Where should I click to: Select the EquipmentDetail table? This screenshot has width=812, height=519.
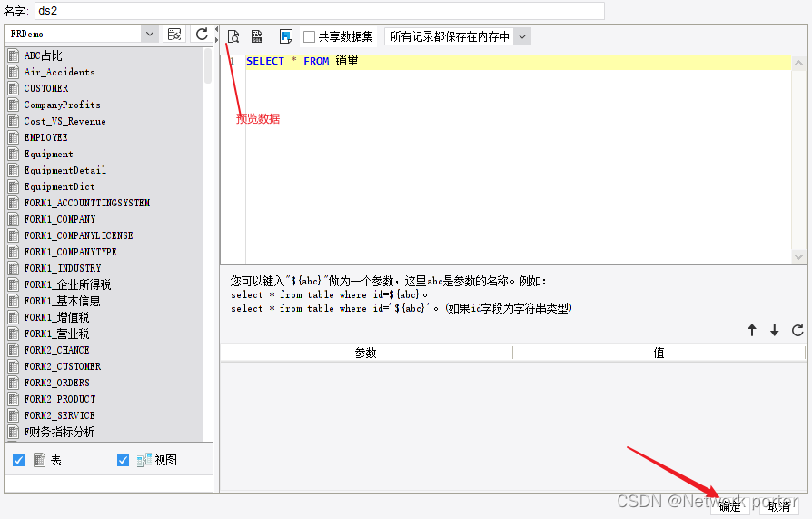pyautogui.click(x=65, y=170)
